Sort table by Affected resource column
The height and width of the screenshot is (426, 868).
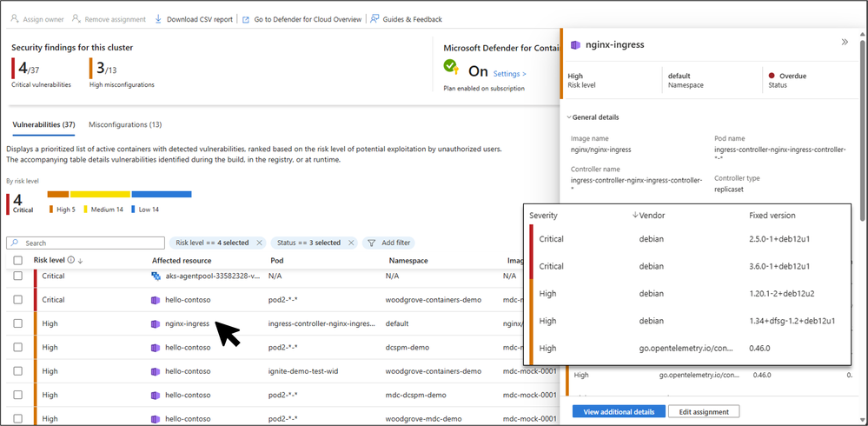pyautogui.click(x=182, y=260)
